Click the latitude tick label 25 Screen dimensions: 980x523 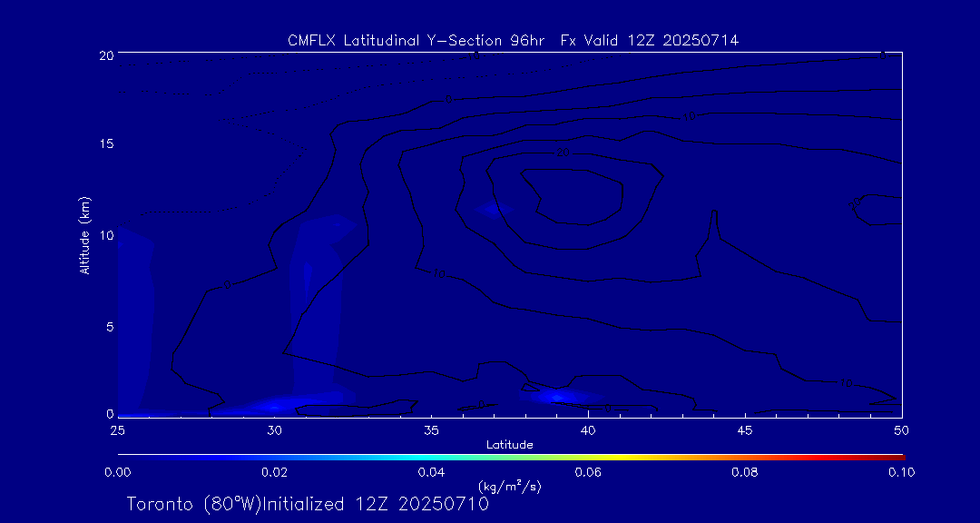(x=117, y=430)
